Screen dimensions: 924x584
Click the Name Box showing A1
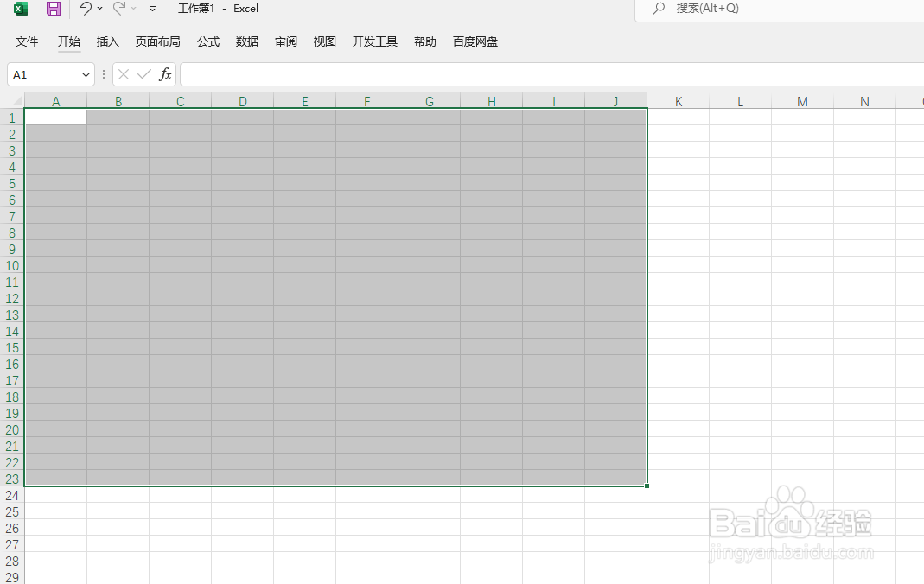point(43,75)
